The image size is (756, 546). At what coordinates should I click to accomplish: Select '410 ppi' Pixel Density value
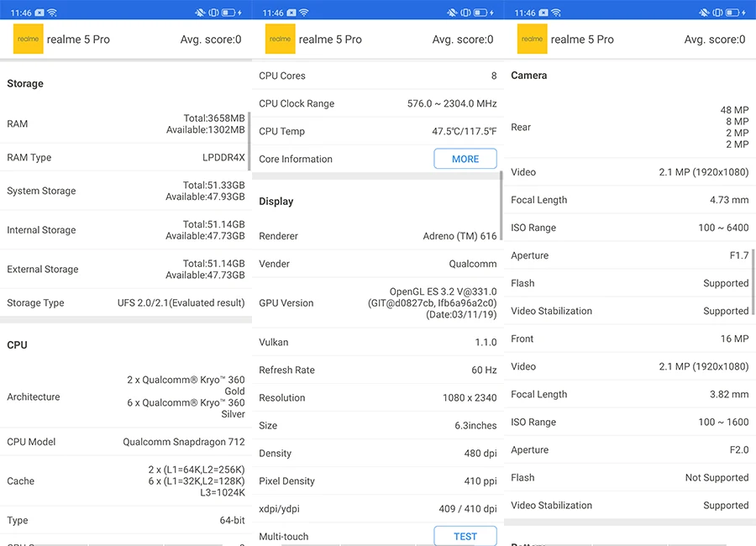click(x=480, y=480)
